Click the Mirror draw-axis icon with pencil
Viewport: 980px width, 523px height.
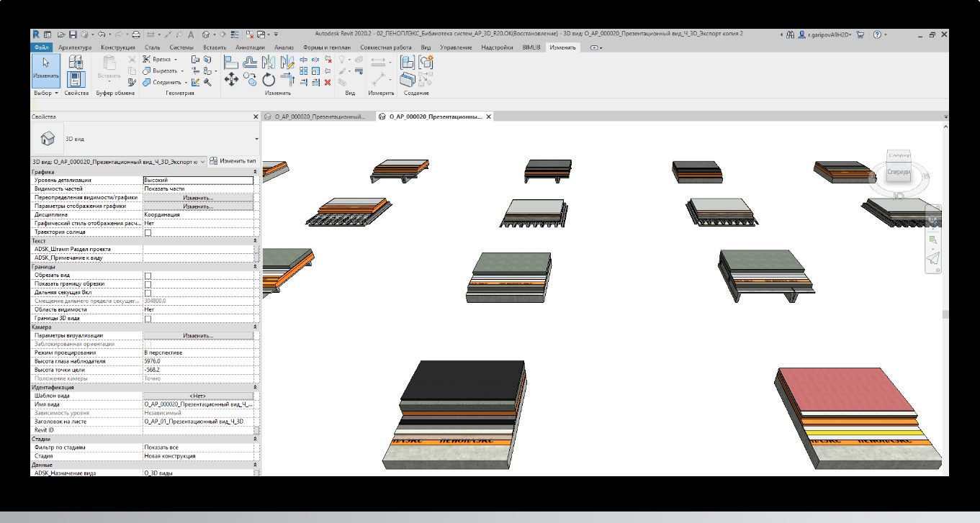(x=287, y=61)
